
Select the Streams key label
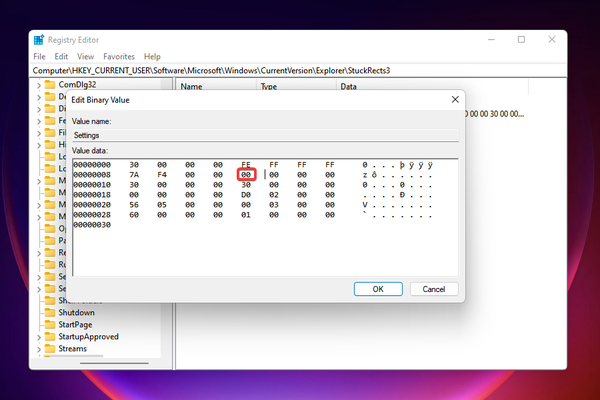click(x=73, y=349)
